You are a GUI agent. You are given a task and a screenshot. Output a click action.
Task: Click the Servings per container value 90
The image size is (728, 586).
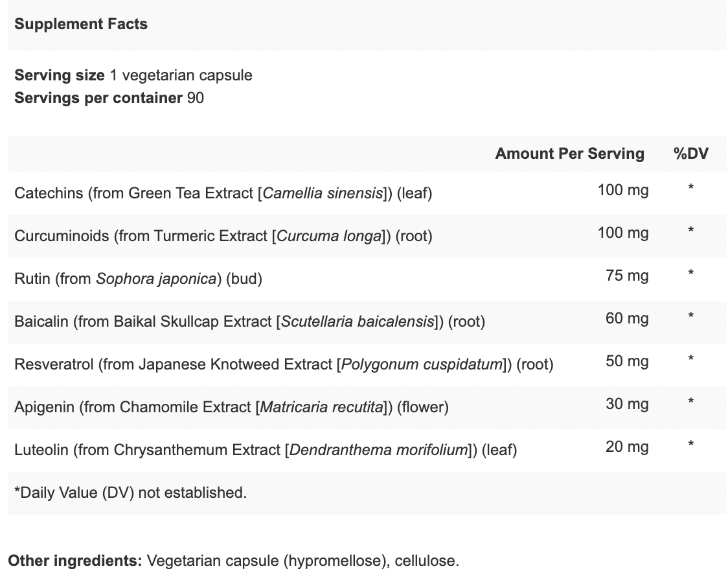[x=196, y=98]
